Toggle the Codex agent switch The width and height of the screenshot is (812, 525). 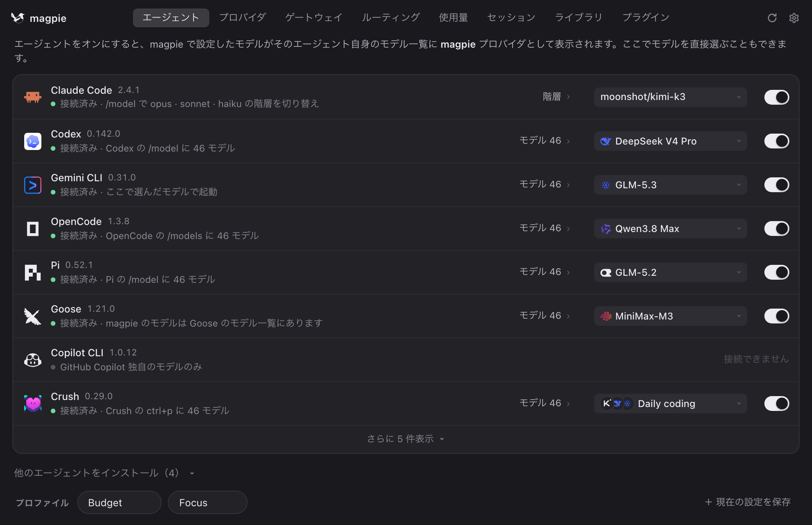coord(776,141)
